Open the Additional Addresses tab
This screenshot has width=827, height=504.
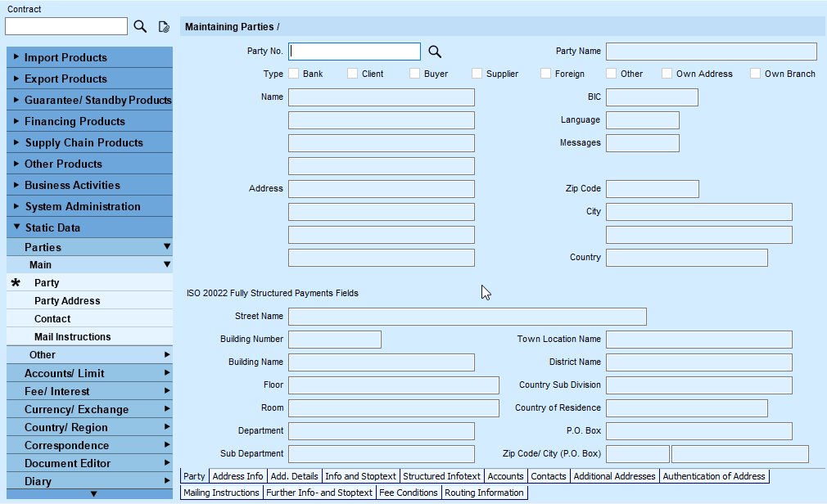coord(614,476)
